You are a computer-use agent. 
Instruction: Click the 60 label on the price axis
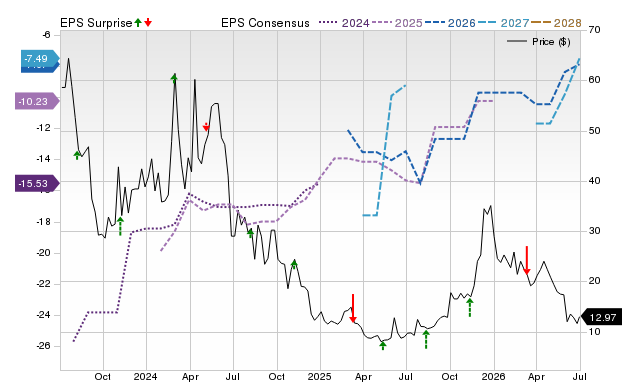(x=594, y=80)
